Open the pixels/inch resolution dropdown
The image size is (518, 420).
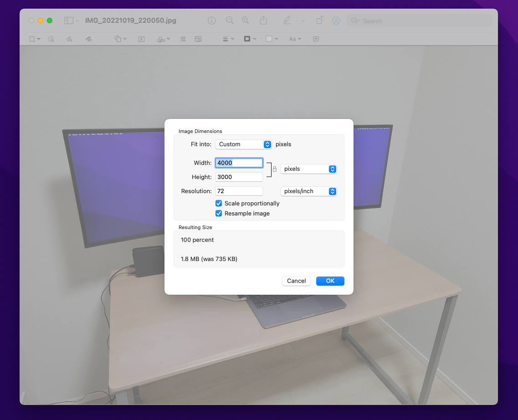(308, 191)
